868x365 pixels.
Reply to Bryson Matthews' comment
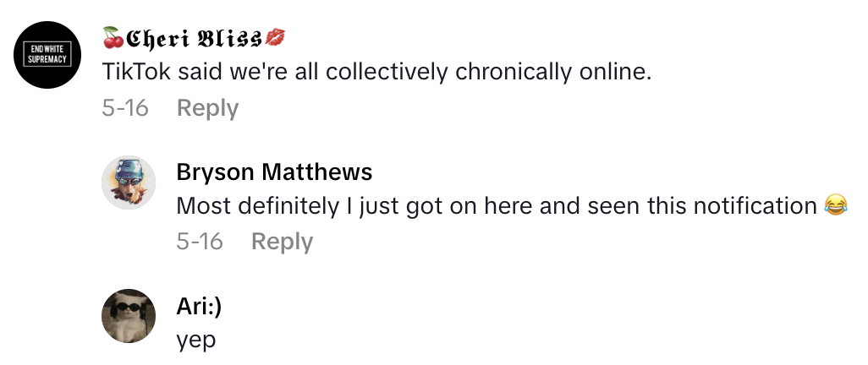tap(282, 242)
